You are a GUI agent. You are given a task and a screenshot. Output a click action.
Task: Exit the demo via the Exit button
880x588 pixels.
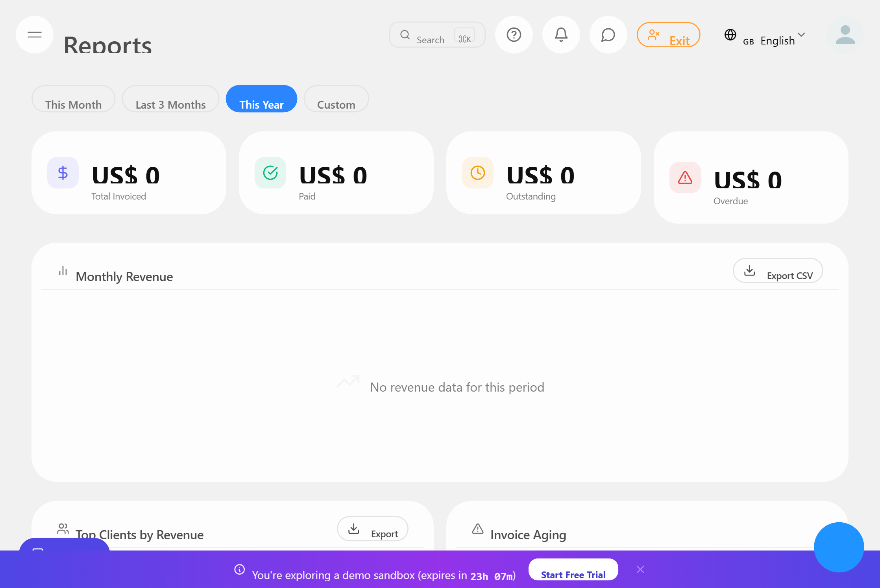(668, 35)
